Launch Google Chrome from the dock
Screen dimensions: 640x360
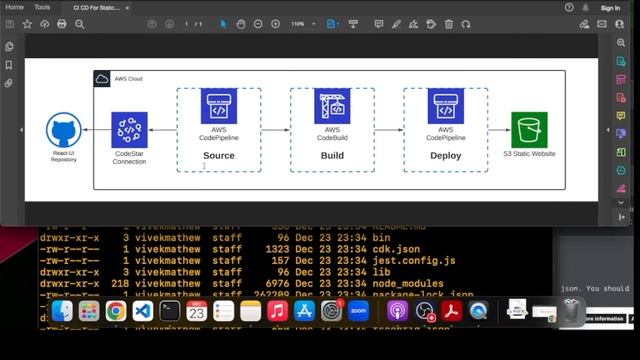pyautogui.click(x=116, y=311)
